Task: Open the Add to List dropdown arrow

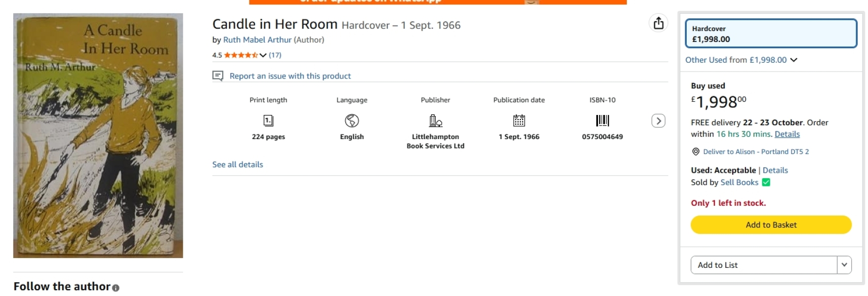Action: pos(844,265)
